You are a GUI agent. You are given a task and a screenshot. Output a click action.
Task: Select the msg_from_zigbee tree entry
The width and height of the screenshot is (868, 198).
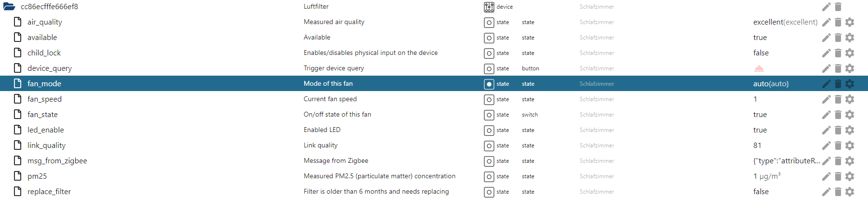57,161
